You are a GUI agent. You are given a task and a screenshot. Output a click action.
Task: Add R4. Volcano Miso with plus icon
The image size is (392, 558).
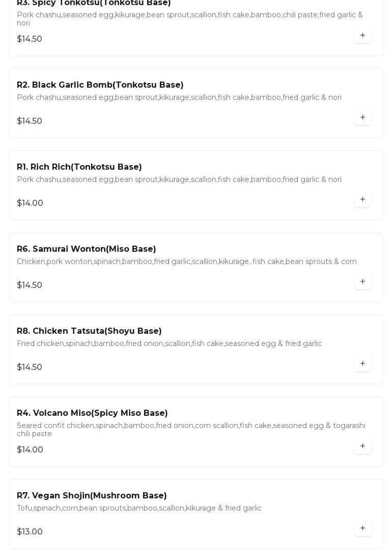pyautogui.click(x=362, y=446)
